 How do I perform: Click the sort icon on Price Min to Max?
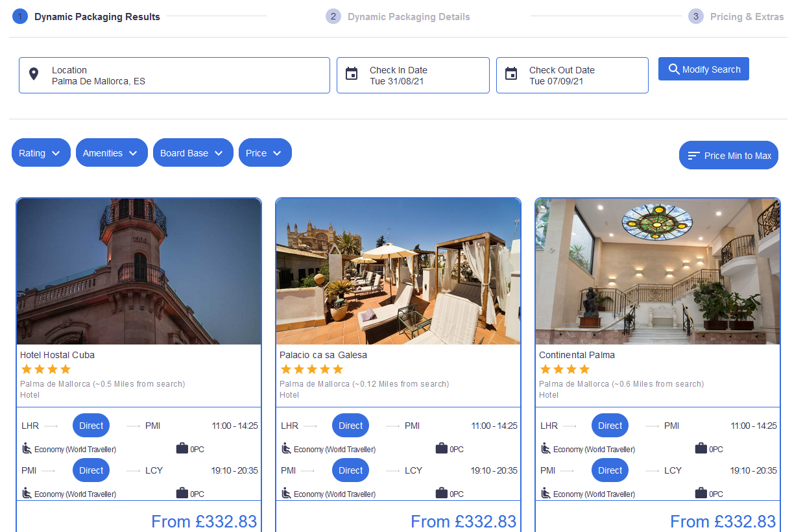coord(694,155)
